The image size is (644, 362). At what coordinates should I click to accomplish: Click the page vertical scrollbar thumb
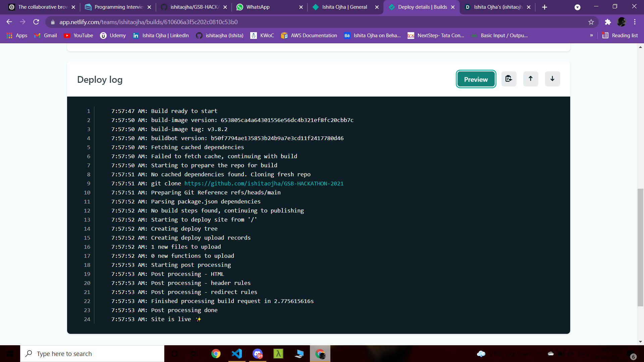640,247
